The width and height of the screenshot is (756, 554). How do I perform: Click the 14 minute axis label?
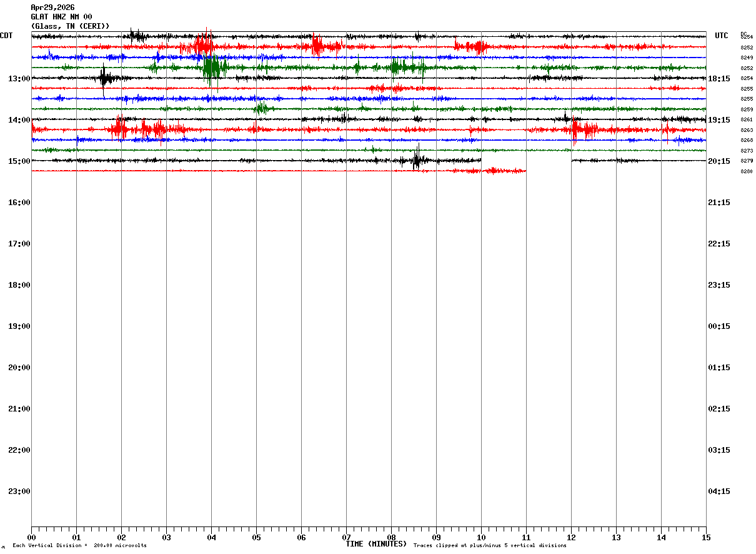(x=661, y=538)
